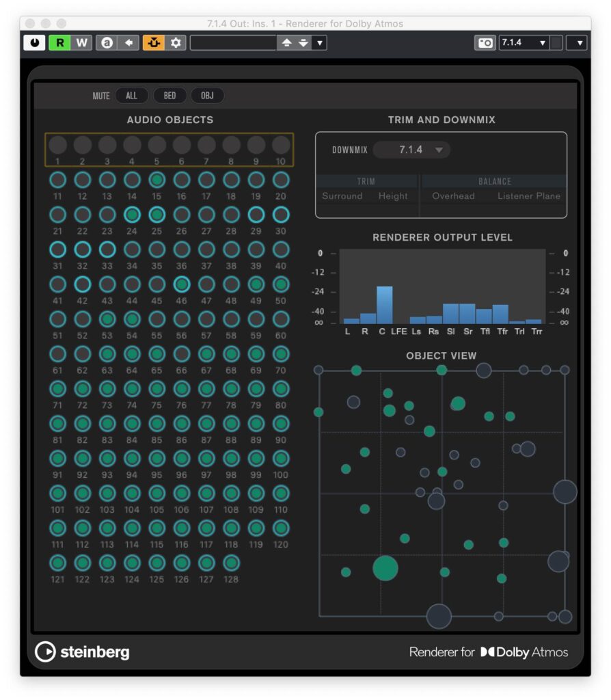Click the preset name field
This screenshot has height=700, width=611.
233,43
